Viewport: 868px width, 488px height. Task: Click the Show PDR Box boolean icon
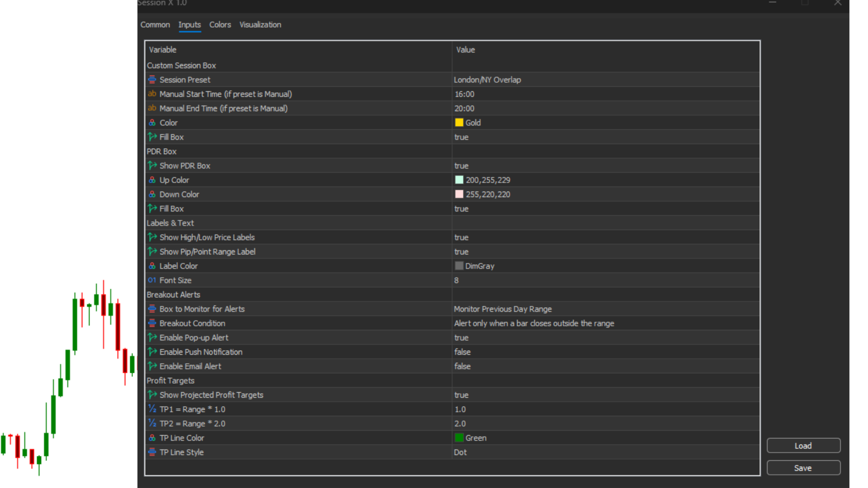pyautogui.click(x=152, y=166)
